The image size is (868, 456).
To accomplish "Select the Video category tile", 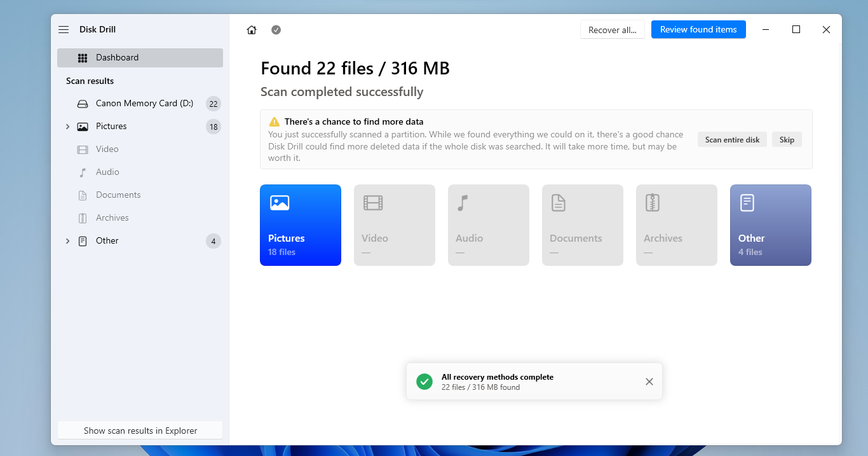I will tap(395, 225).
